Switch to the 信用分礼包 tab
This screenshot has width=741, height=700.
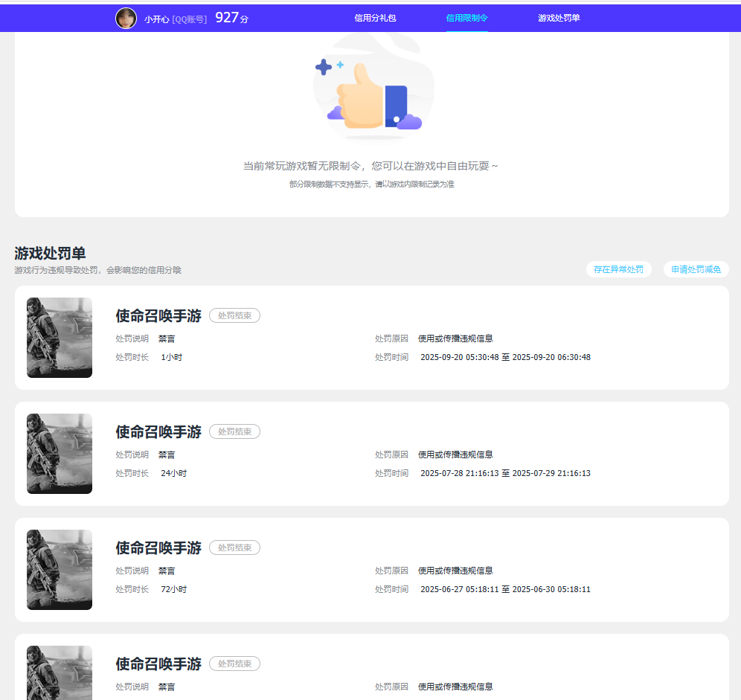point(375,18)
